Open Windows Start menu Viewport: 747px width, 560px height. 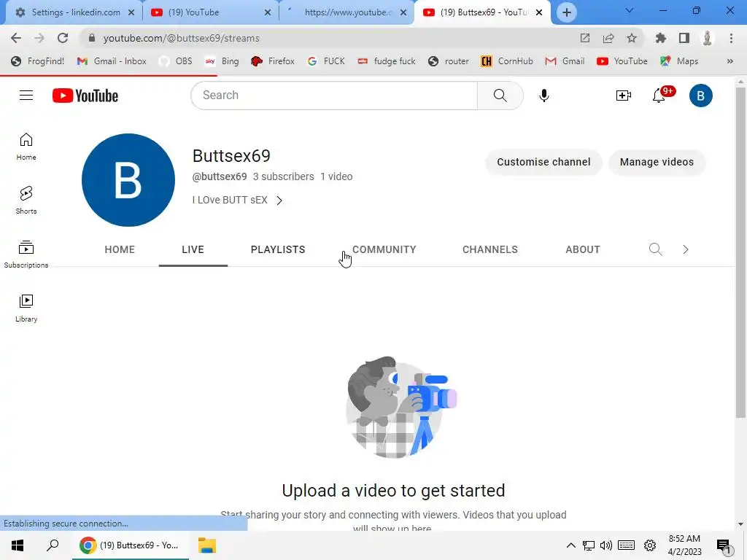[x=18, y=545]
